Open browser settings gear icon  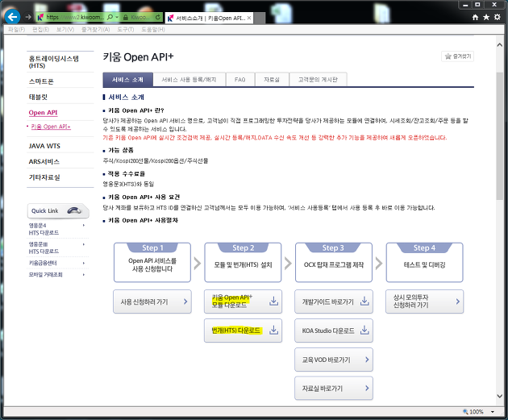[x=498, y=17]
